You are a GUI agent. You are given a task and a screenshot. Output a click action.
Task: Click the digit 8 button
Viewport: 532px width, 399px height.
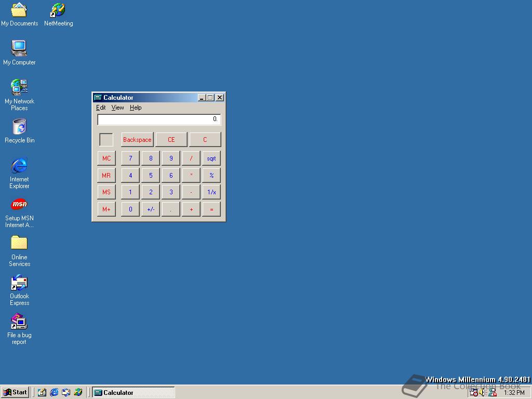[151, 158]
